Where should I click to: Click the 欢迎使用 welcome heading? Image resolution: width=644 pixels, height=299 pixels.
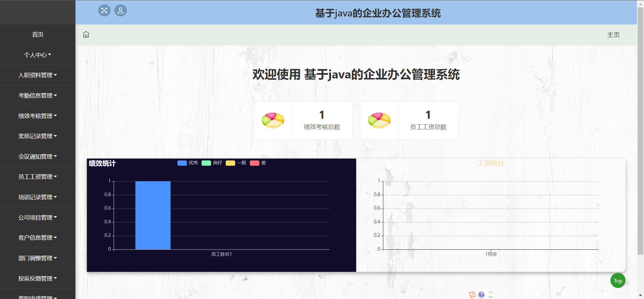point(356,74)
